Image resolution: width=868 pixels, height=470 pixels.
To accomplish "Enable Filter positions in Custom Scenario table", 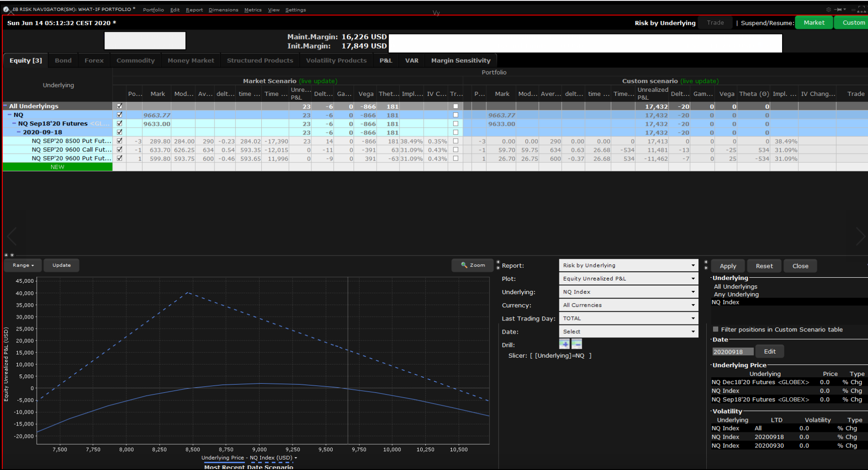I will tap(716, 329).
